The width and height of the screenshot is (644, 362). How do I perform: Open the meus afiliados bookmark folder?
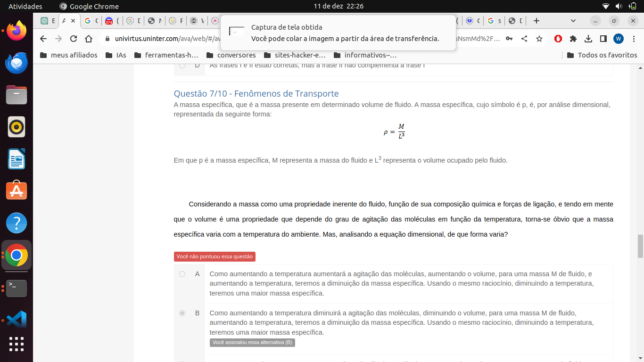coord(69,55)
